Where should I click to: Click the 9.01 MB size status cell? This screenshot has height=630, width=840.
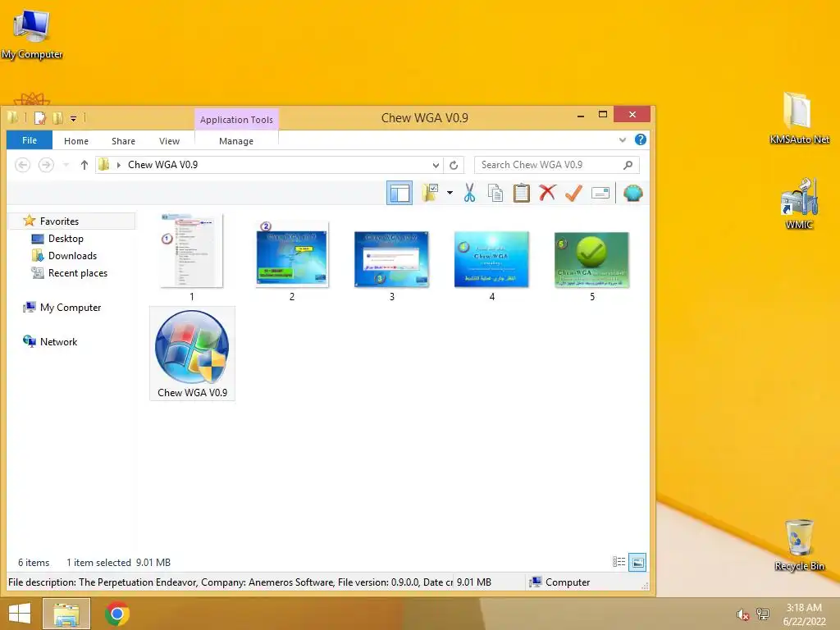[474, 582]
